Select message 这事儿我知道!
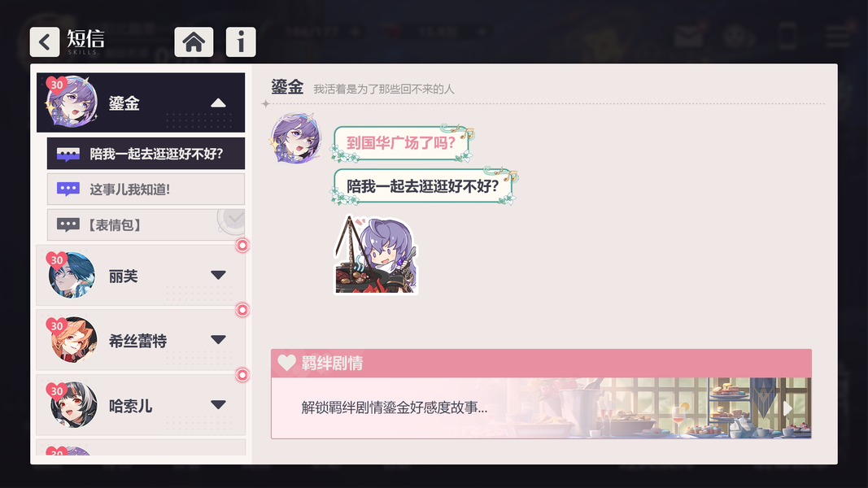868x488 pixels. tap(146, 190)
